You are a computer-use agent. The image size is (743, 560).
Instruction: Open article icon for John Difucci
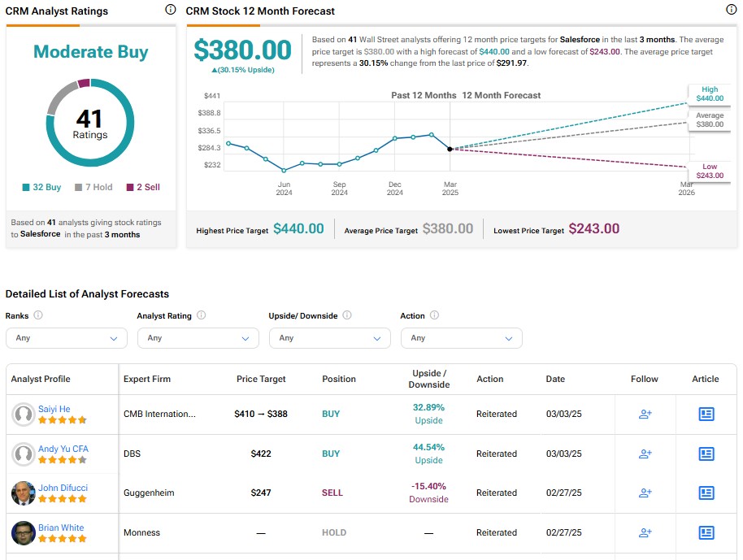[x=706, y=493]
